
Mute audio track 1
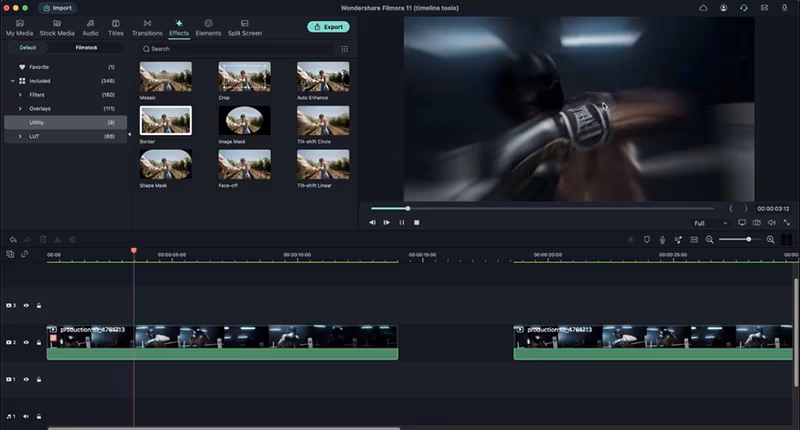coord(26,416)
